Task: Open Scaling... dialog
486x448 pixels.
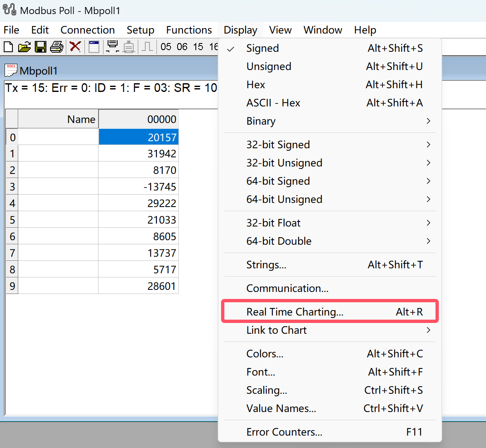Action: (x=330, y=390)
